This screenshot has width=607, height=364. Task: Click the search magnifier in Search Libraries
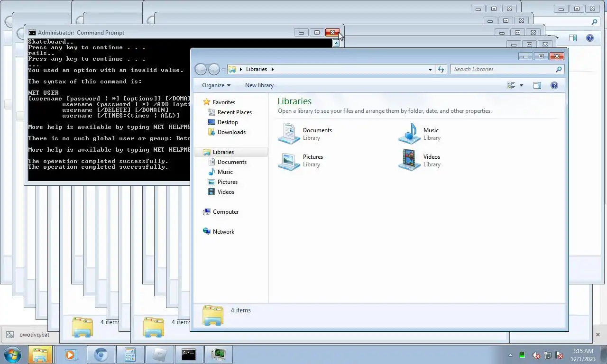[x=559, y=69]
